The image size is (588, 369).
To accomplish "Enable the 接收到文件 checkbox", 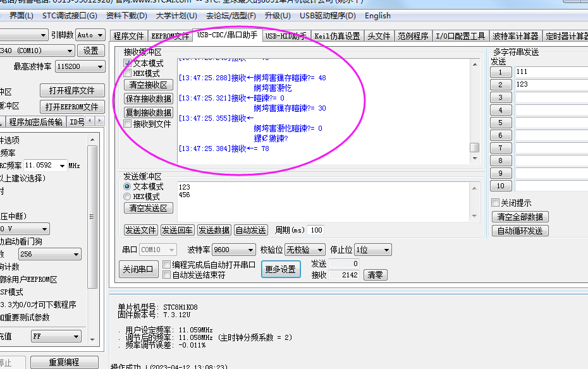I will pyautogui.click(x=128, y=124).
